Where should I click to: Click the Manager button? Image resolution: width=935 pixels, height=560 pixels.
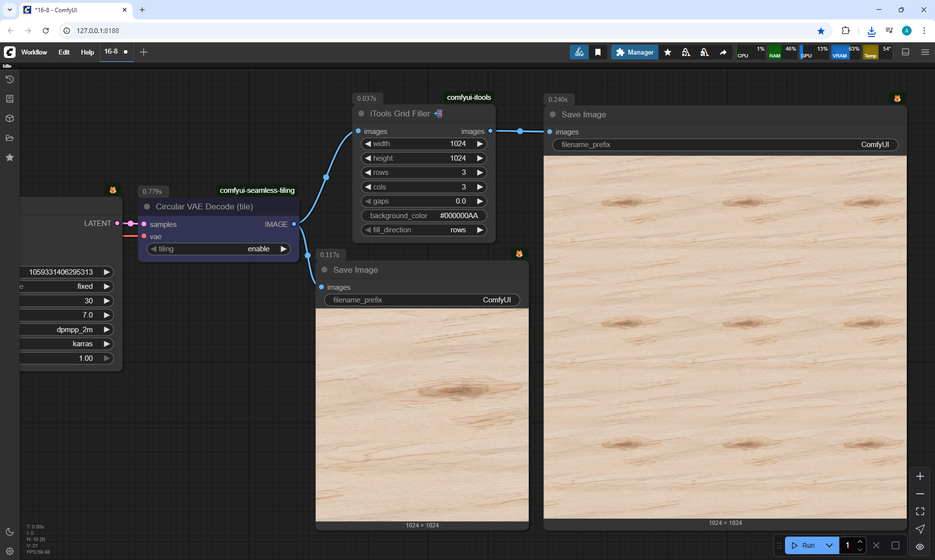[635, 52]
